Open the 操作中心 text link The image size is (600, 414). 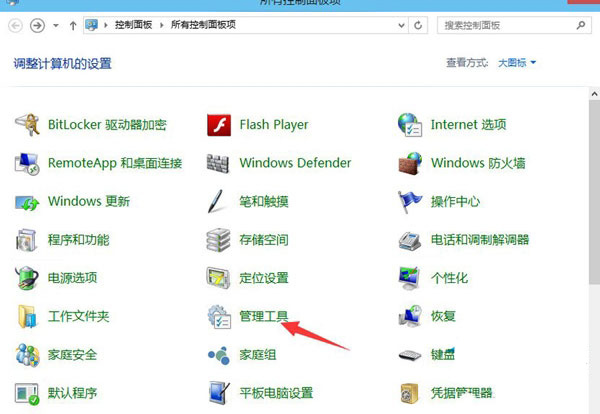[x=455, y=202]
